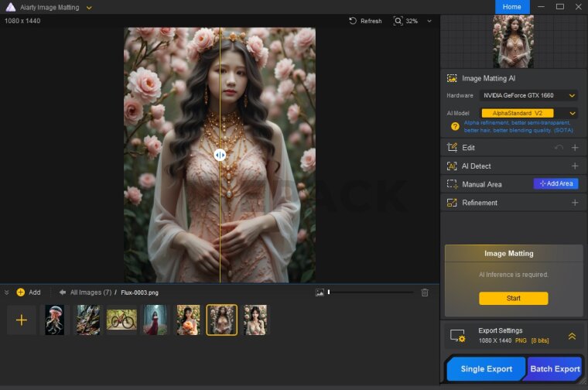Open the Alarty Image Matting title dropdown arrow

[89, 7]
